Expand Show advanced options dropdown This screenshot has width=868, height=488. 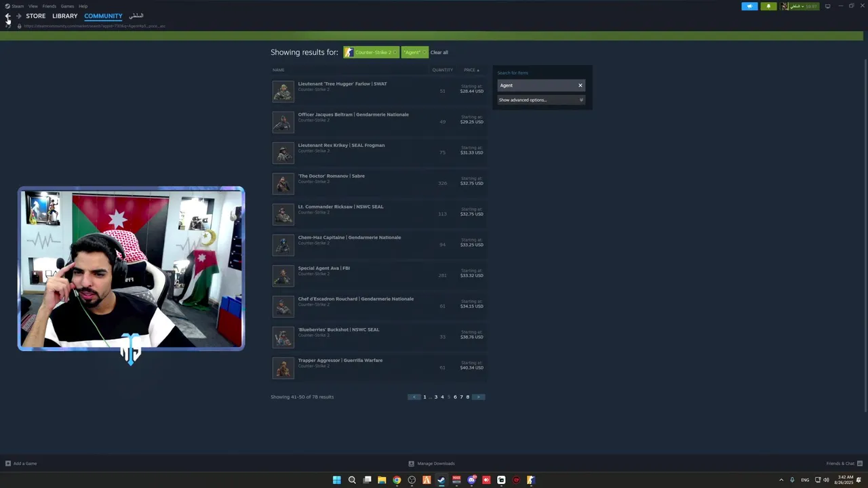coord(540,100)
